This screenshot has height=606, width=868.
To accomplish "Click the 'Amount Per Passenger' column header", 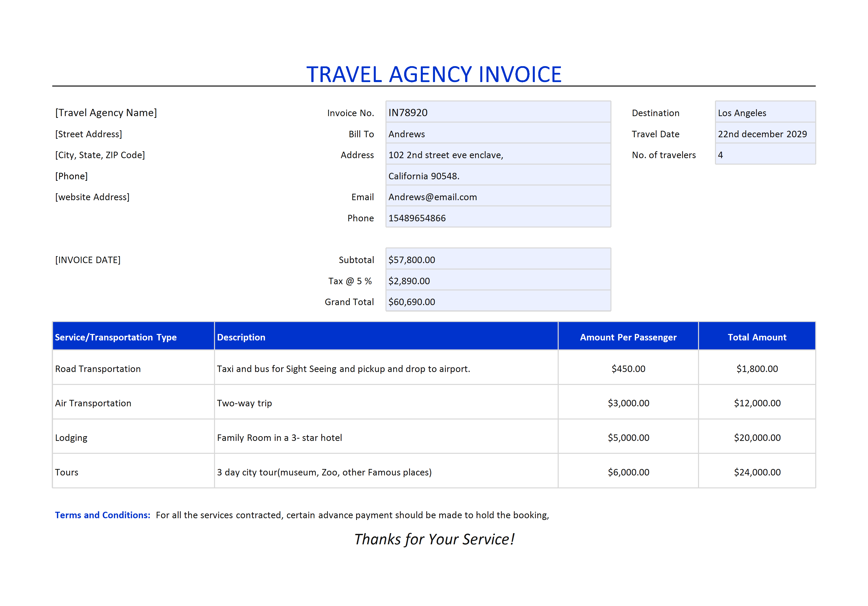I will click(628, 336).
